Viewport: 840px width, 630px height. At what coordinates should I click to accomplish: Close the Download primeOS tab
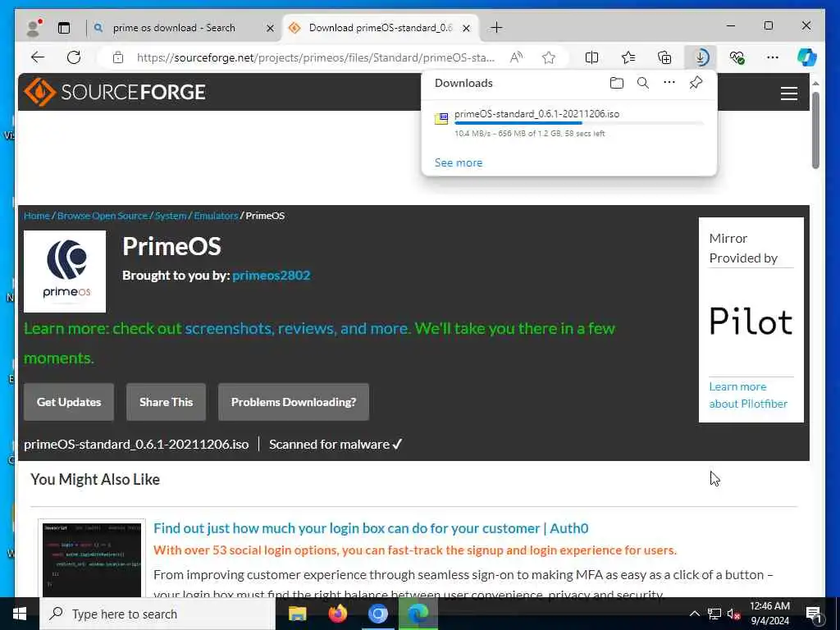pyautogui.click(x=467, y=29)
